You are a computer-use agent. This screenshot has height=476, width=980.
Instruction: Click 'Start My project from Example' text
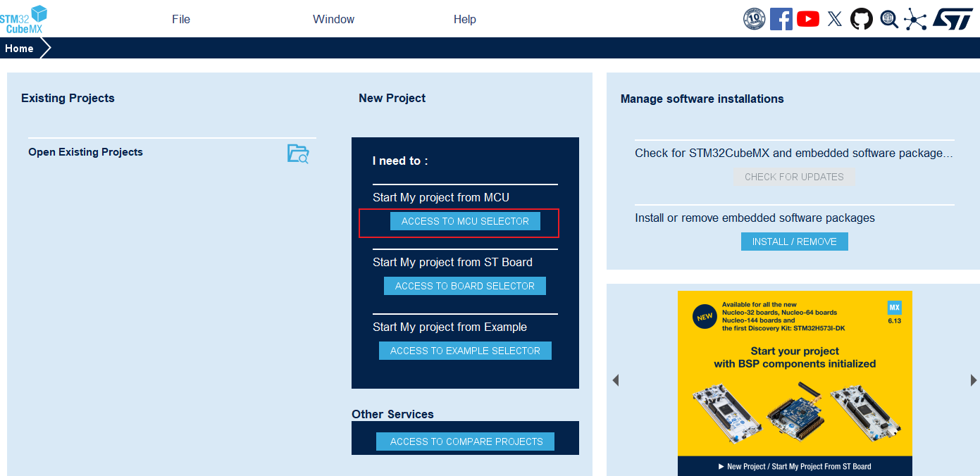pos(449,327)
